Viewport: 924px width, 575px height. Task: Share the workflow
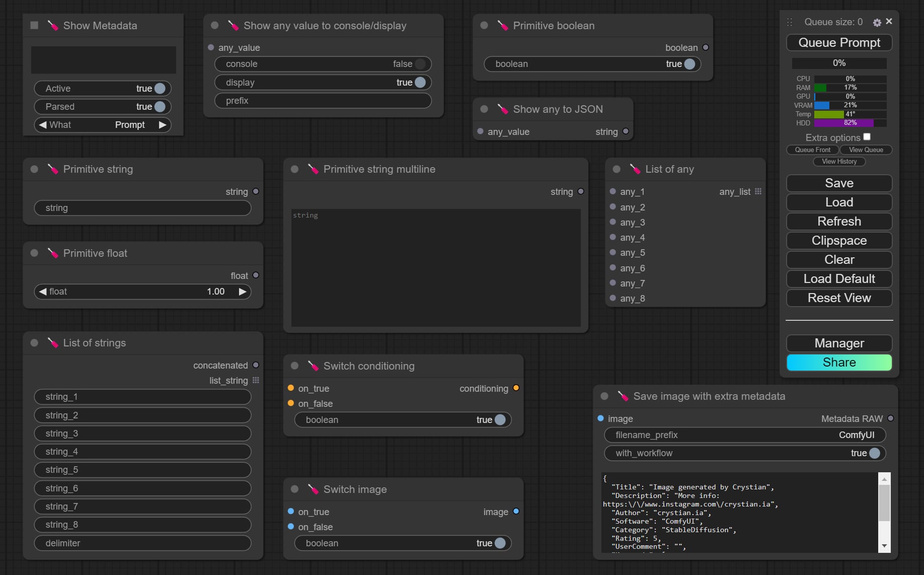tap(839, 363)
